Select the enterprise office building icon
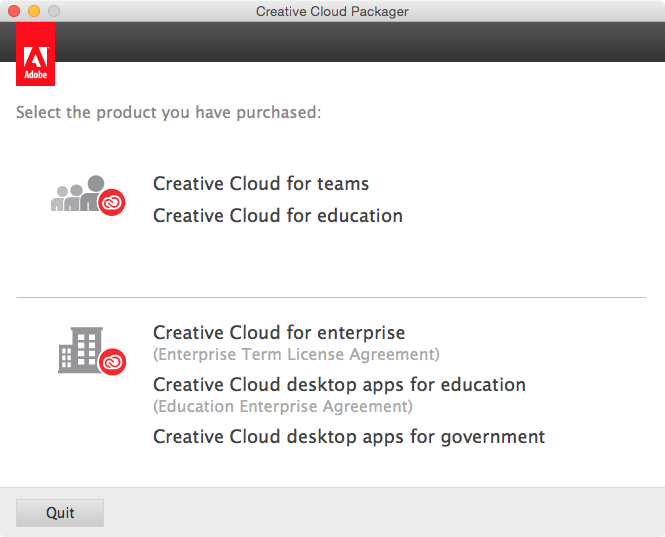This screenshot has width=665, height=537. pyautogui.click(x=81, y=350)
